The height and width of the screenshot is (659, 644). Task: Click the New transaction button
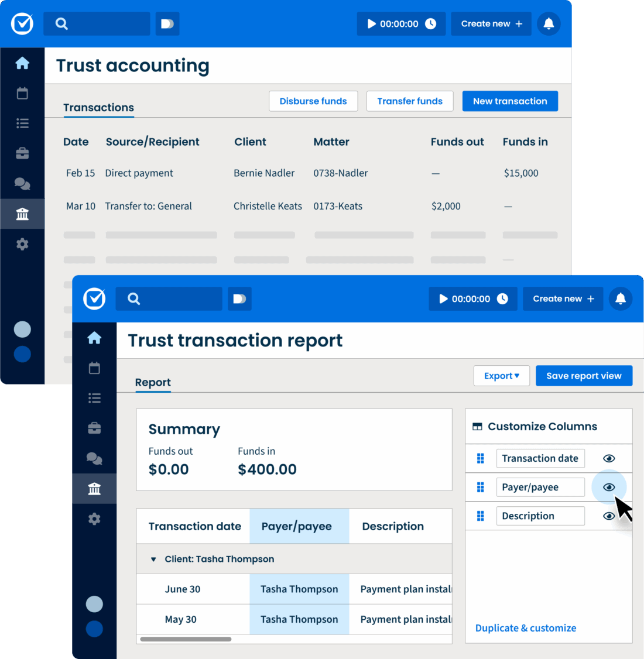[510, 101]
